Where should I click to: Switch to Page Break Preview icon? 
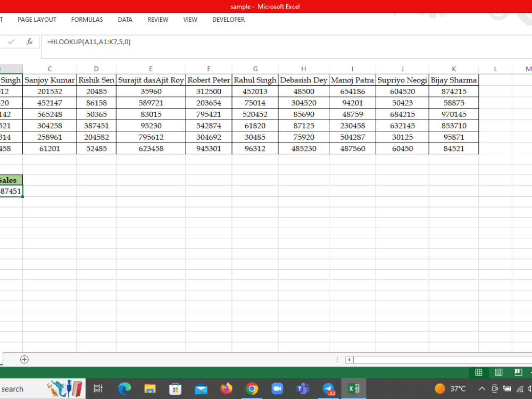(x=518, y=372)
